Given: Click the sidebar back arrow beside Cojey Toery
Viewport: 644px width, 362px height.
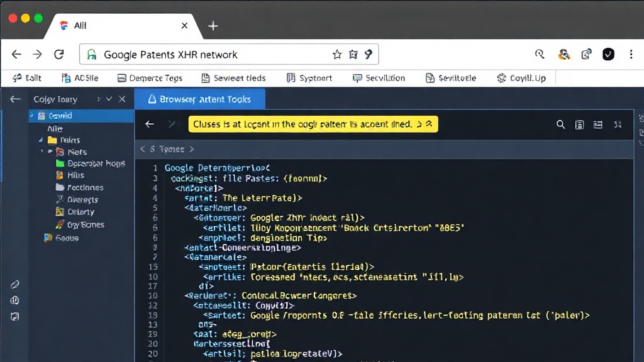Looking at the screenshot, I should click(x=15, y=99).
